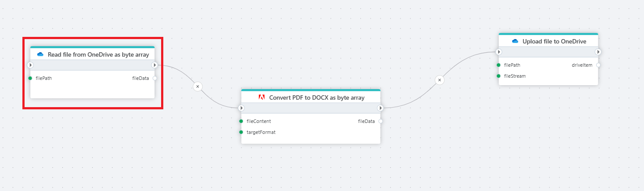This screenshot has height=191, width=644.
Task: Click the execution output arrow of Upload file node
Action: 598,52
